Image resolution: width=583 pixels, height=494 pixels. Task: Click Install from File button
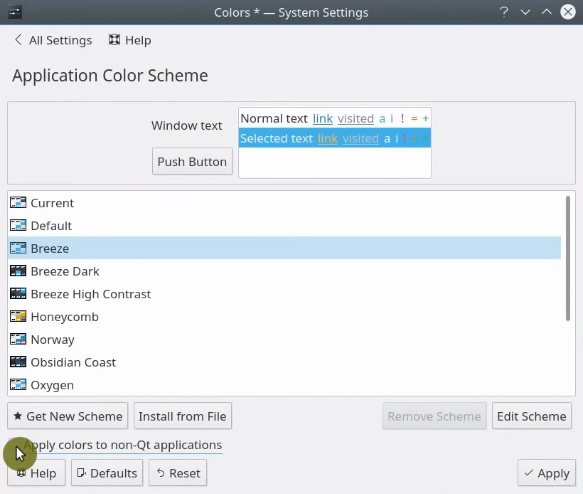tap(183, 416)
